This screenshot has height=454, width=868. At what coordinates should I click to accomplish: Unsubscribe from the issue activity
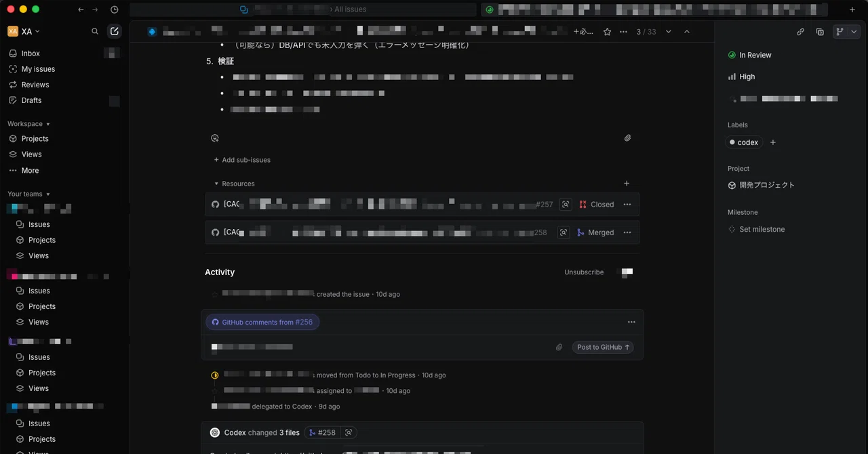584,272
